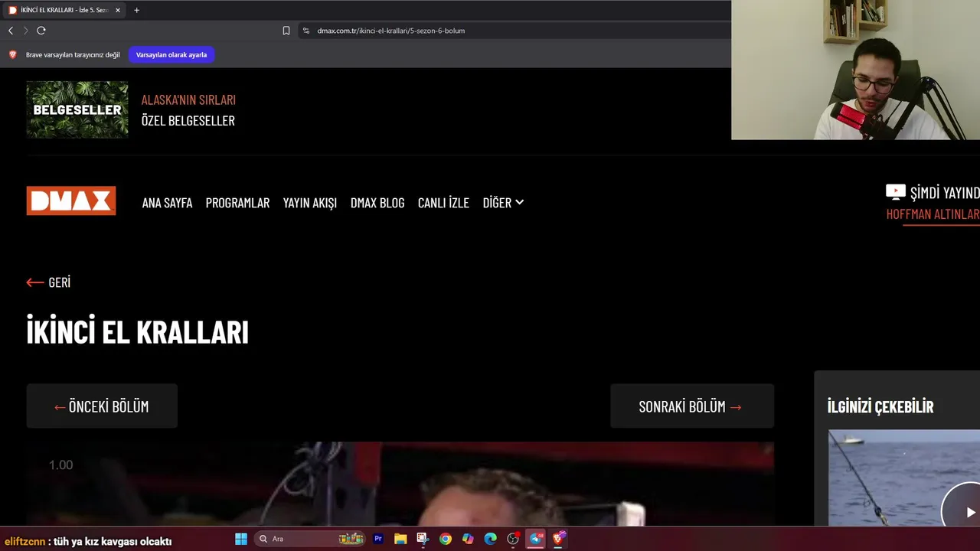Image resolution: width=980 pixels, height=551 pixels.
Task: Click the bookmark icon beside address bar
Action: click(286, 31)
